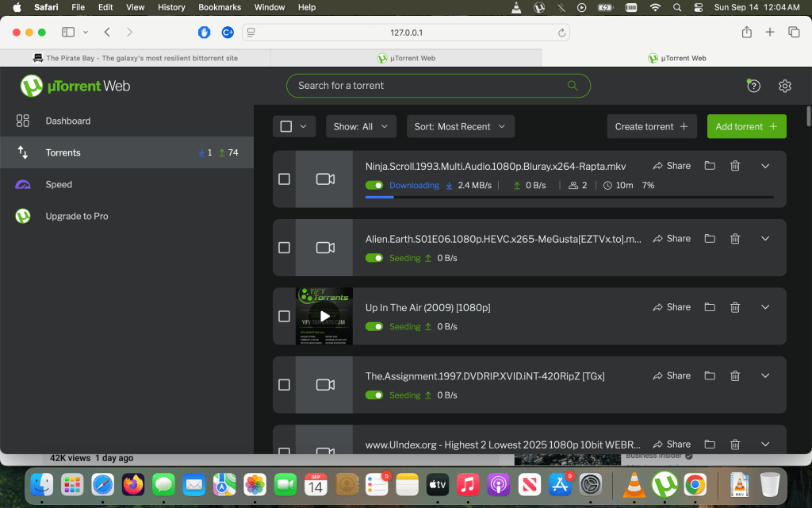812x508 pixels.
Task: Click the Add torrent button
Action: (x=746, y=126)
